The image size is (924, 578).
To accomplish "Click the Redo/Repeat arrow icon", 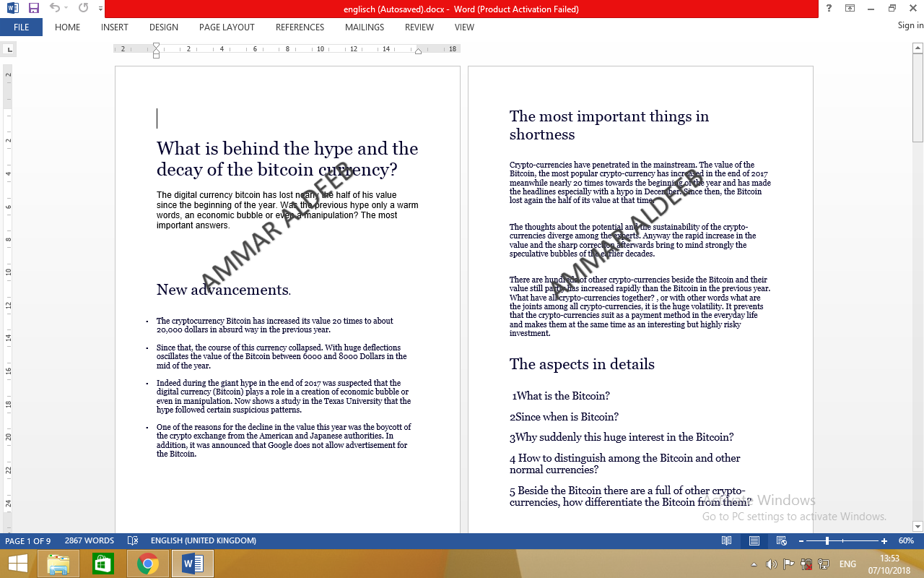I will click(x=84, y=9).
